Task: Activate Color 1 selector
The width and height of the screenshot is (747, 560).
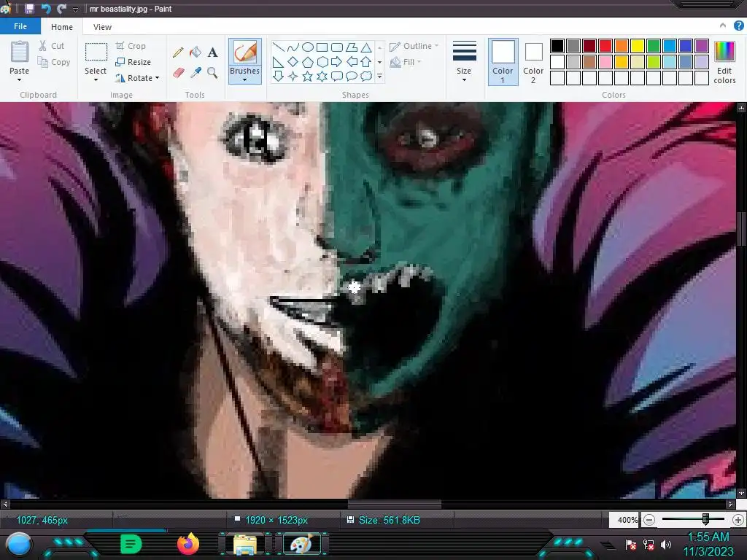Action: [503, 62]
